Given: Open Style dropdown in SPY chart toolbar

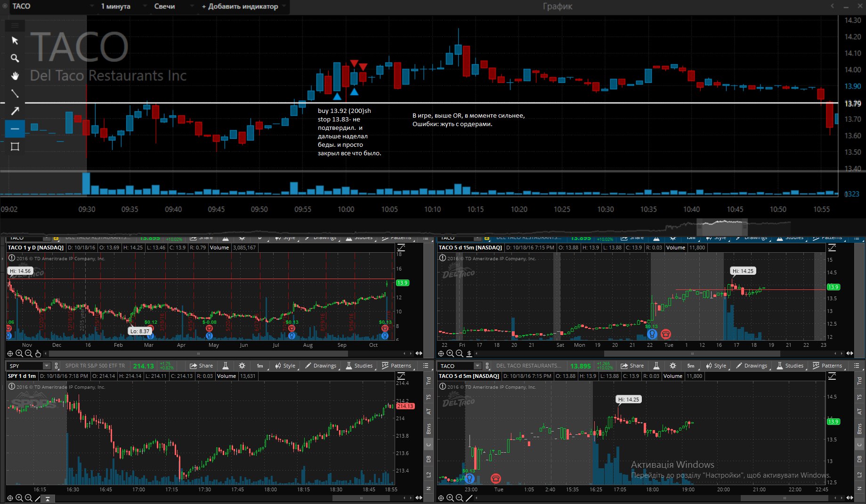Looking at the screenshot, I should tap(285, 366).
